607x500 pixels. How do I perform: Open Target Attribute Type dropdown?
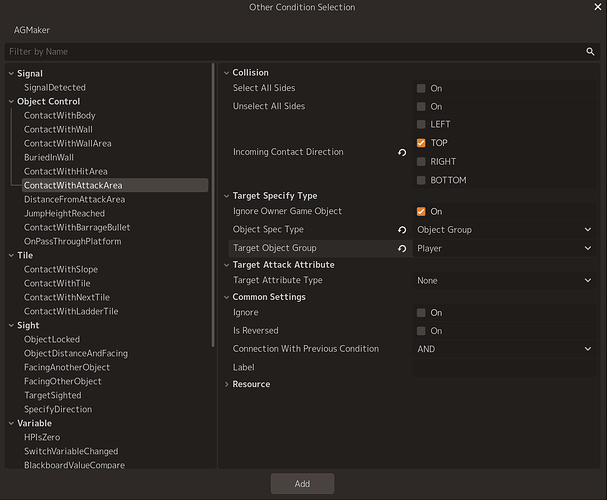click(504, 281)
